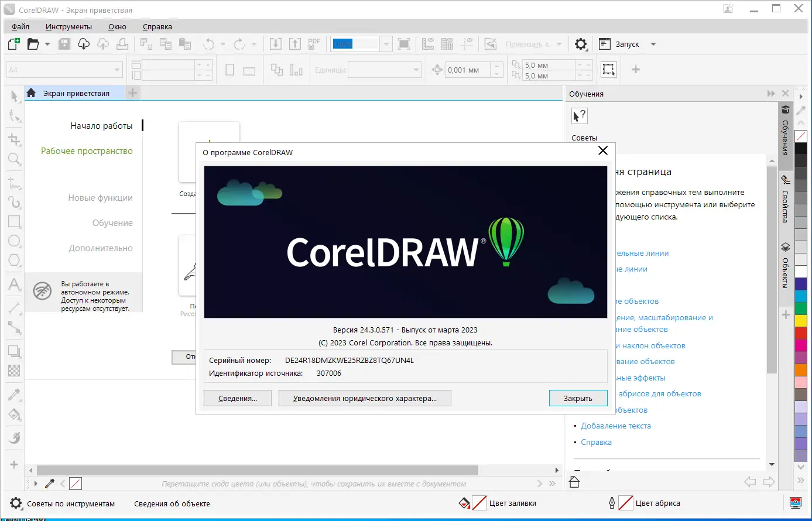
Task: Click the Save floppy disk icon
Action: click(x=64, y=44)
